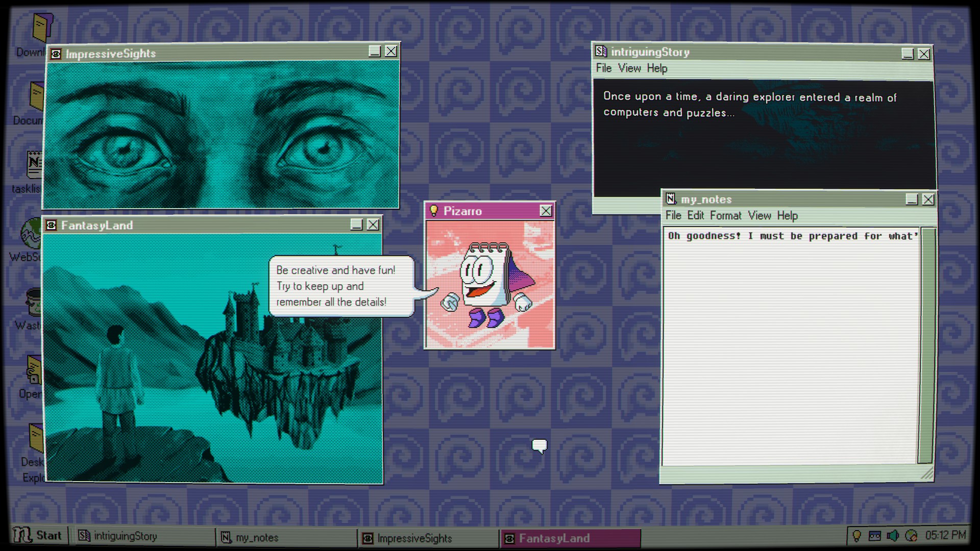
Task: Close the my_notes window
Action: [x=928, y=199]
